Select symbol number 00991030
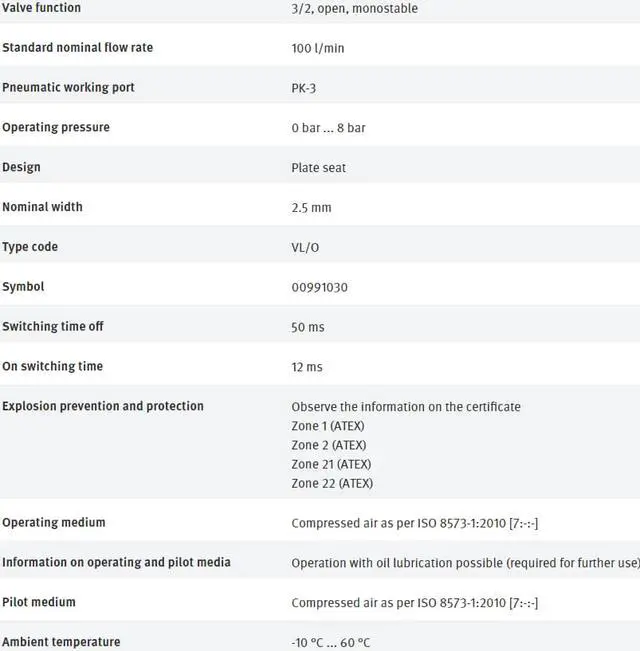640x651 pixels. [320, 287]
